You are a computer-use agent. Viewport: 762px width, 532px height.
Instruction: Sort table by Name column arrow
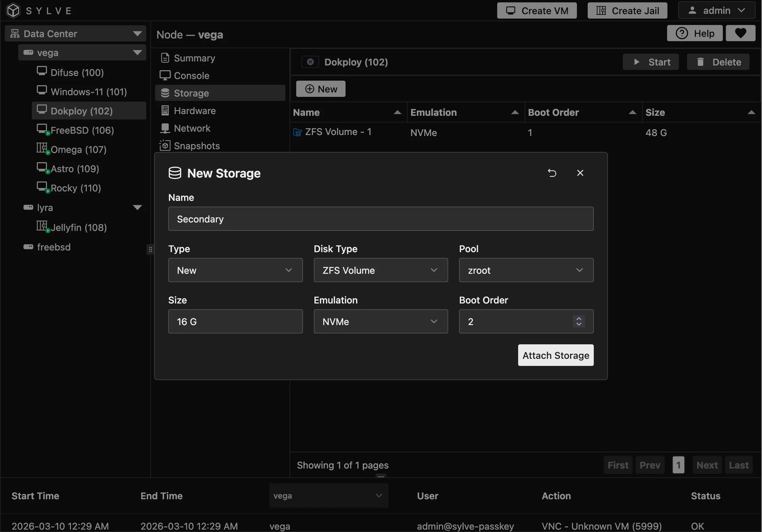tap(397, 112)
